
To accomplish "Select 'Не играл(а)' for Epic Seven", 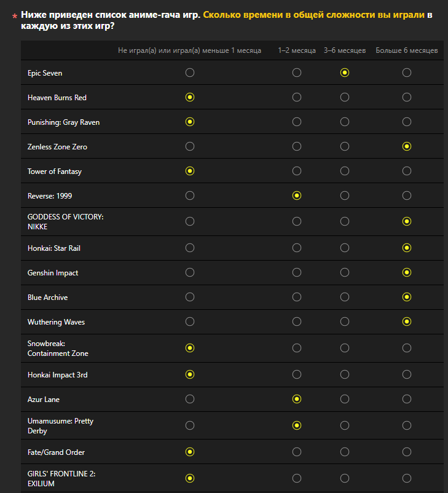I will point(189,73).
